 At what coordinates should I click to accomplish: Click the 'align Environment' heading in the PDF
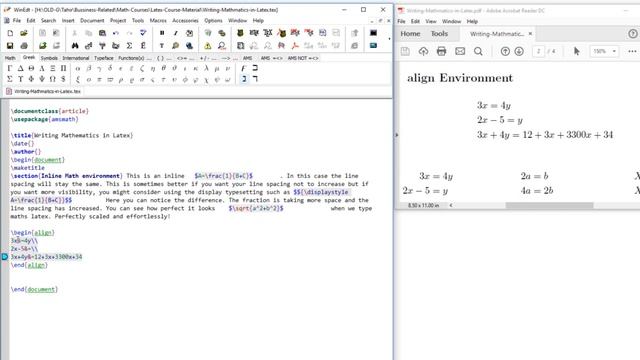(460, 78)
